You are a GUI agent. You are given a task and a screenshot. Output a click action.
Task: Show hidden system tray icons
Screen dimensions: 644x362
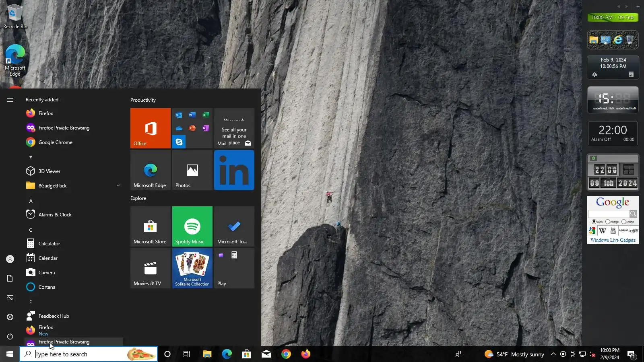pyautogui.click(x=553, y=354)
